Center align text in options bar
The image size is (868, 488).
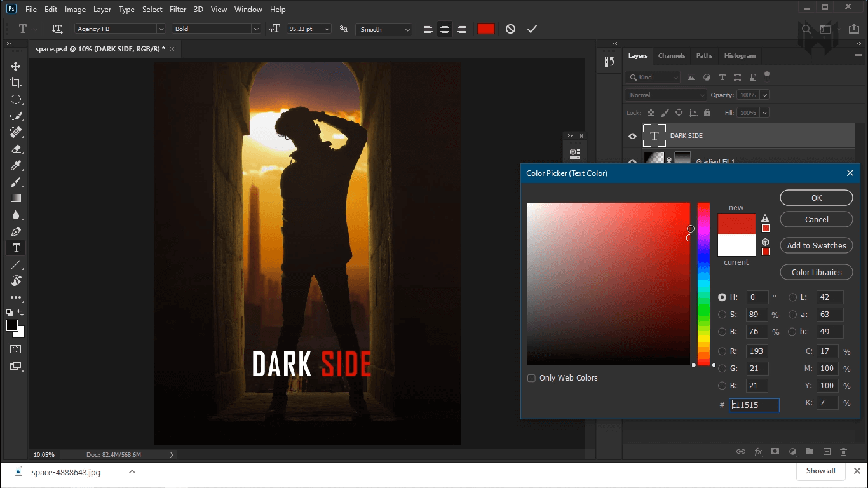[445, 29]
